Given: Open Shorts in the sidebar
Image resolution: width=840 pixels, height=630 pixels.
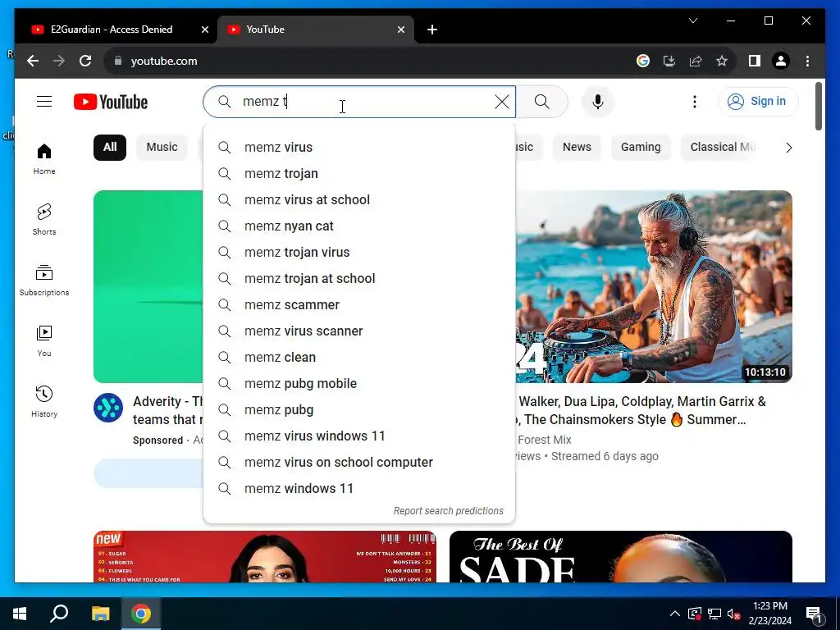Looking at the screenshot, I should [44, 220].
